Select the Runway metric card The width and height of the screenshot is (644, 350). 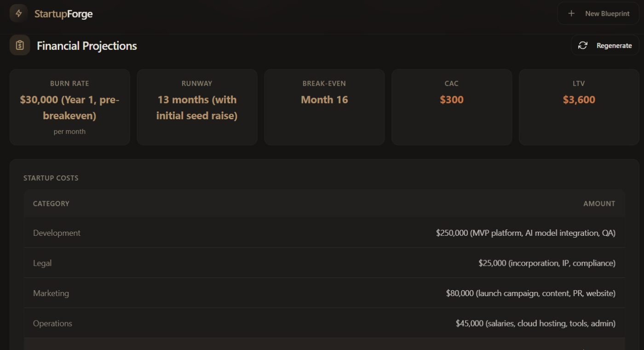pyautogui.click(x=197, y=107)
